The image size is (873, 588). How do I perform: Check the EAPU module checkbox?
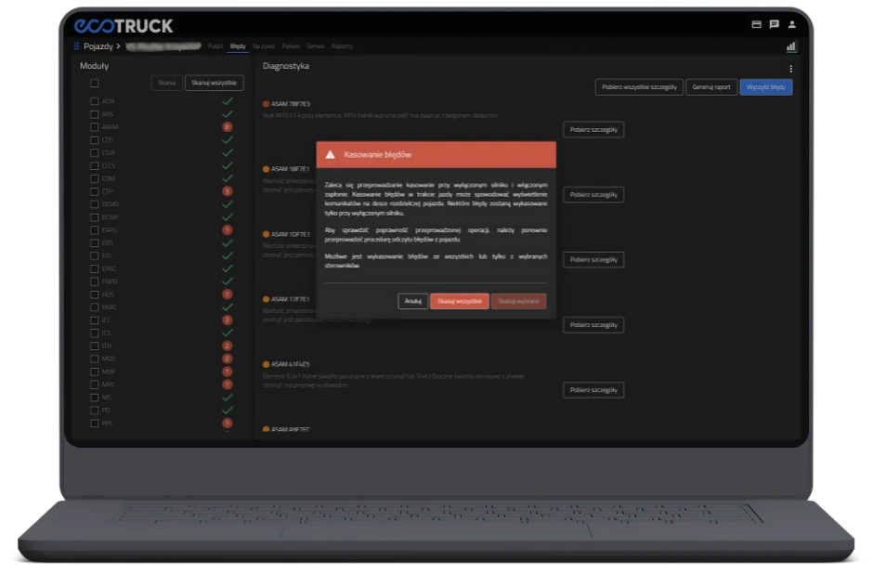click(94, 229)
